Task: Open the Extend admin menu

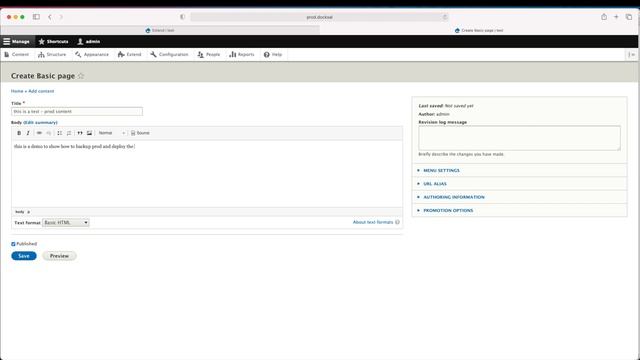Action: (x=129, y=55)
